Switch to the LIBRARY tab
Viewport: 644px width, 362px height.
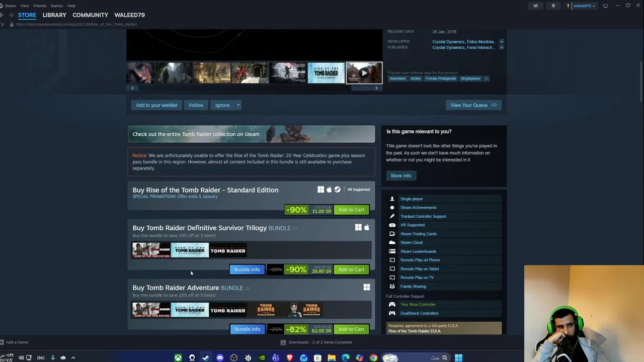(54, 15)
